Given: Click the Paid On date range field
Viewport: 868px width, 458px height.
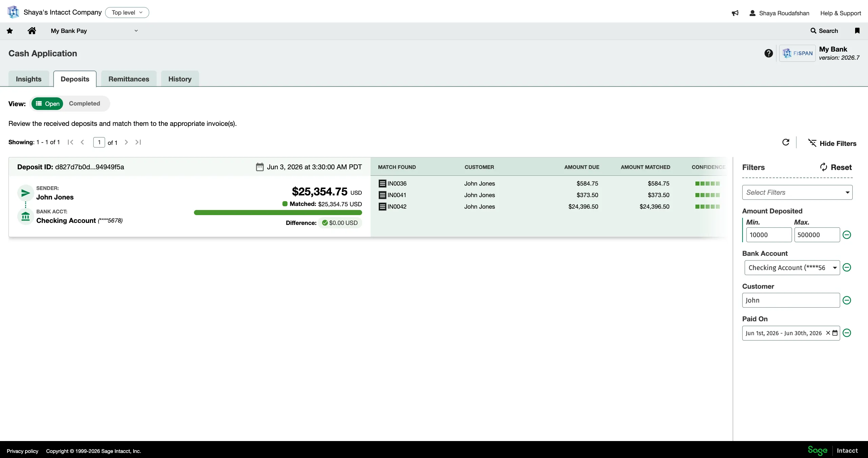Looking at the screenshot, I should (791, 333).
